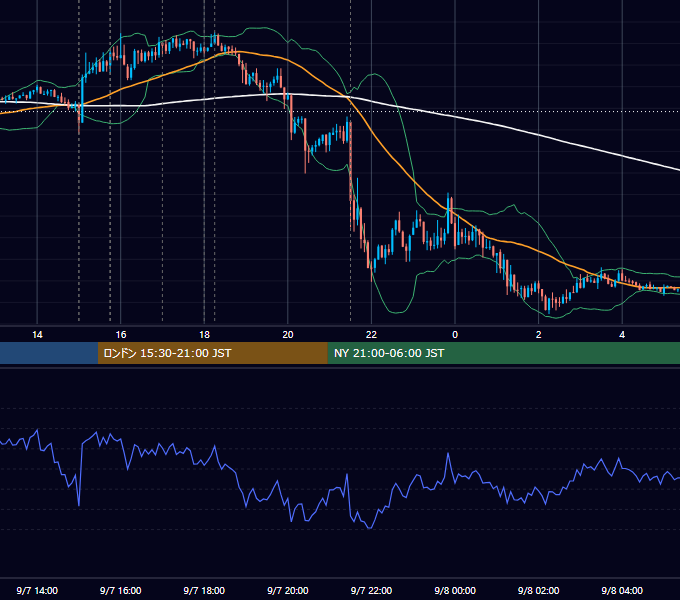Click the 9/7 22:00 date label
This screenshot has height=600, width=680.
371,590
